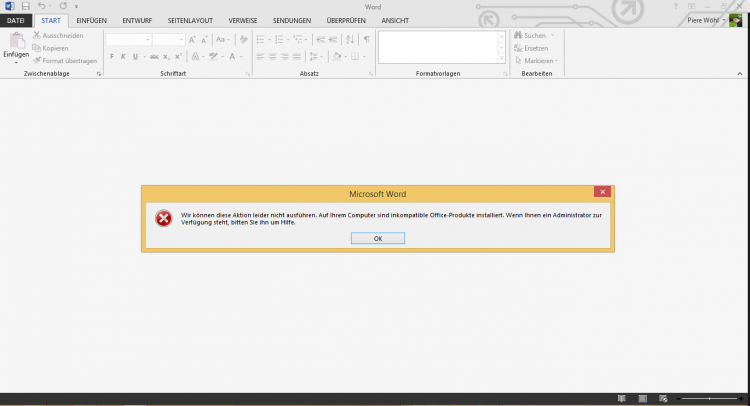Click OK in the Microsoft Word error dialog
Screen dimensions: 750x406
tap(377, 238)
